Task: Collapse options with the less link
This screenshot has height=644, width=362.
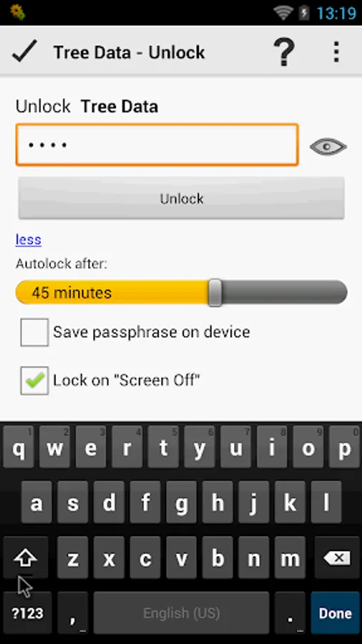Action: coord(29,240)
